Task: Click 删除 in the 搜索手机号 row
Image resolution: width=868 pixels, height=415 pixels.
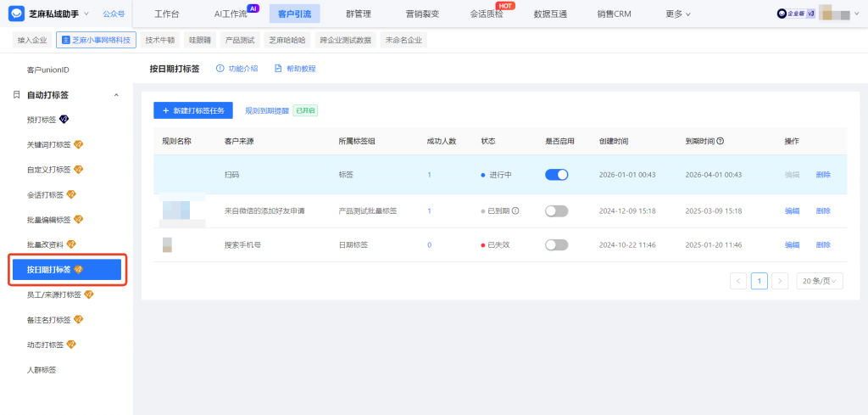Action: pos(823,245)
